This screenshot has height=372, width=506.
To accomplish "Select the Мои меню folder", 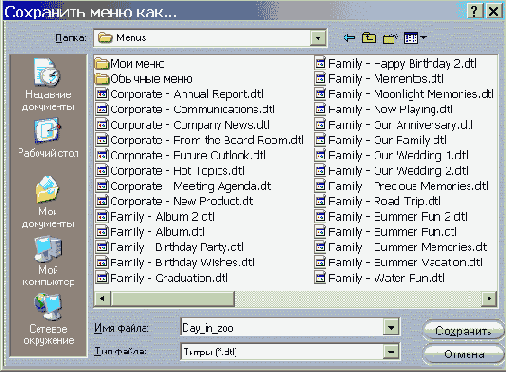I will tap(129, 63).
